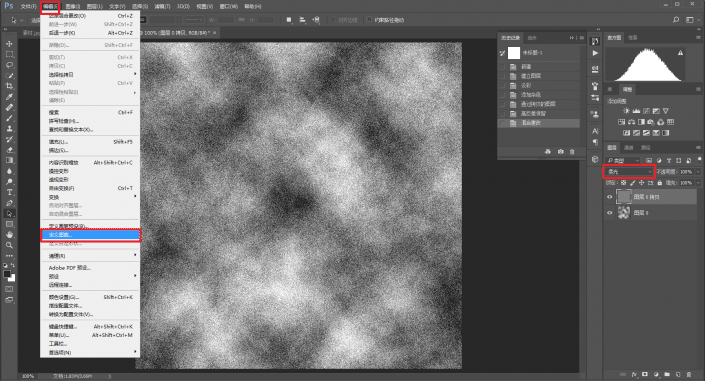The width and height of the screenshot is (705, 381).
Task: Select the '图层 0' layer thumbnail
Action: tap(623, 213)
